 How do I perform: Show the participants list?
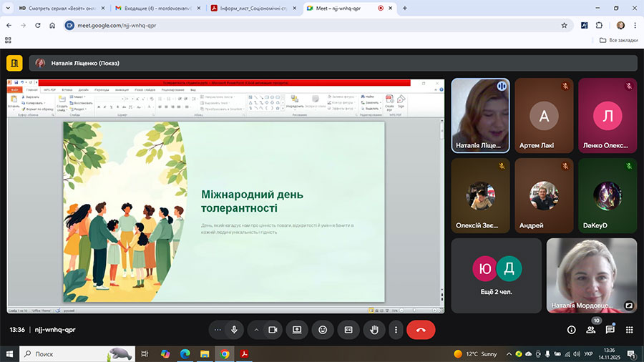click(591, 330)
